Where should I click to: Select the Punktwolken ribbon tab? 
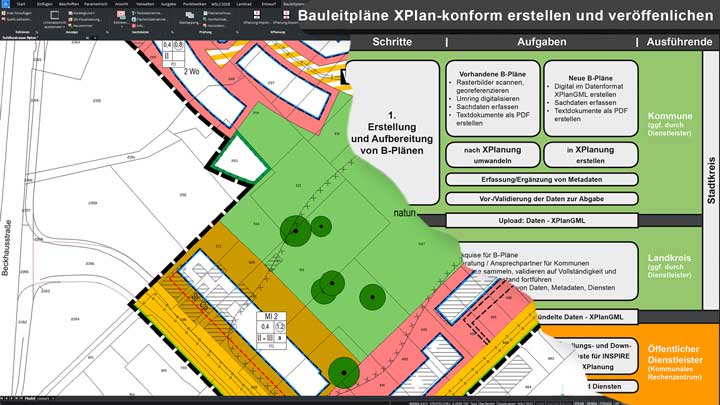point(194,4)
